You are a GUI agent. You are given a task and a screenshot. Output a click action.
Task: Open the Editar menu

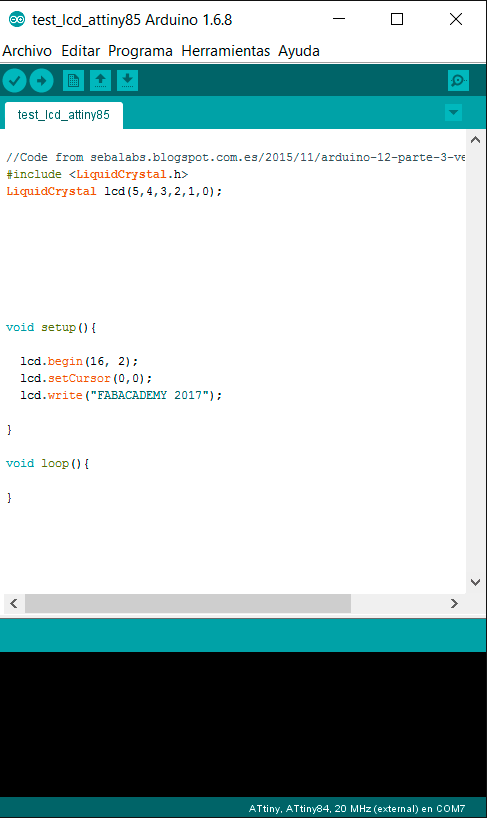click(80, 51)
